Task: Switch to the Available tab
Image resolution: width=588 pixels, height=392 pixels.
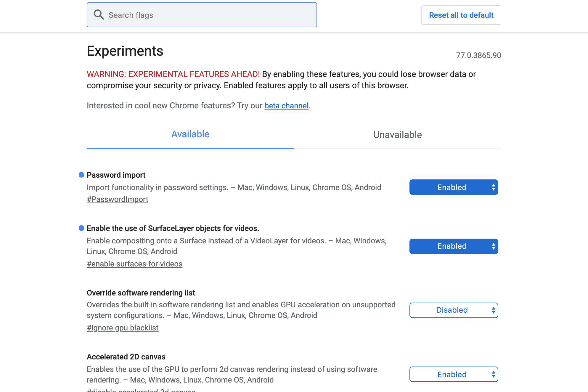Action: (x=190, y=134)
